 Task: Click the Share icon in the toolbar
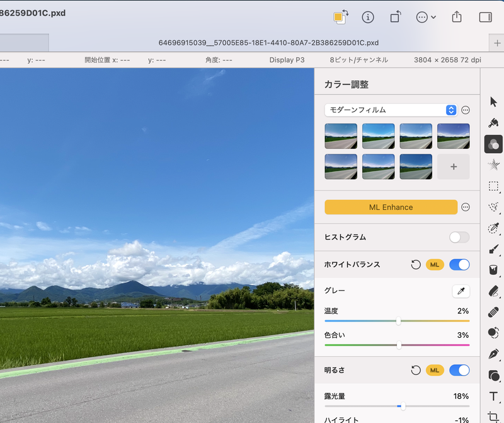(457, 17)
